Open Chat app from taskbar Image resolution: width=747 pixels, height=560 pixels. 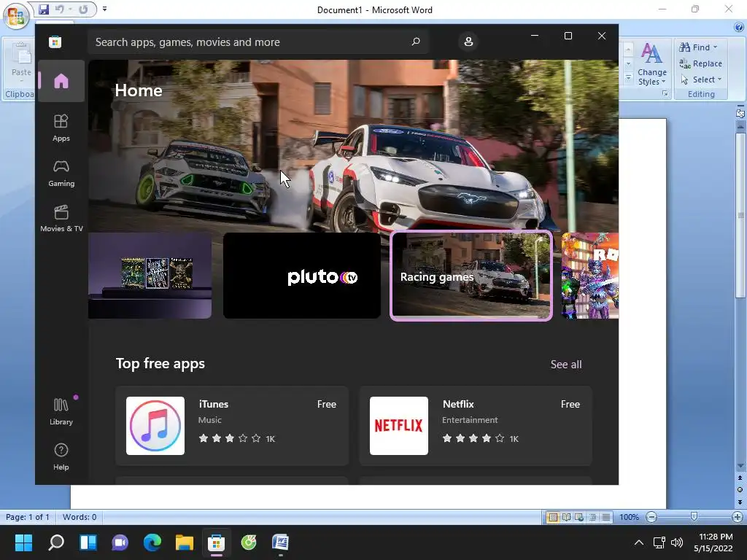[120, 542]
